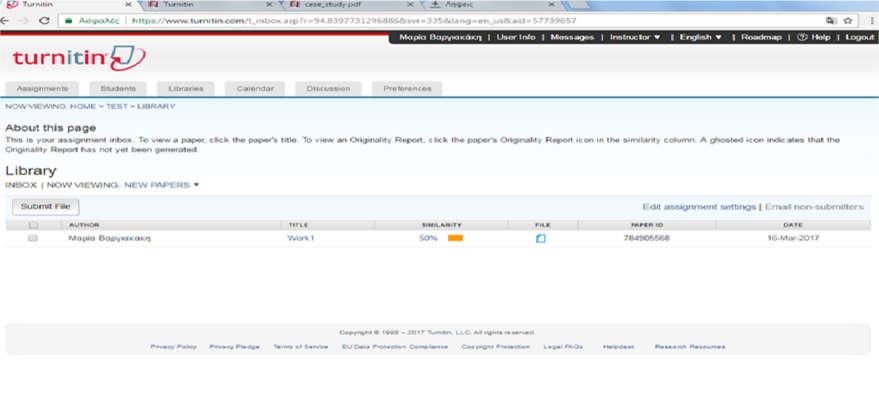Sort by the DATE column header
Viewport: 879px width, 407px height.
(793, 225)
